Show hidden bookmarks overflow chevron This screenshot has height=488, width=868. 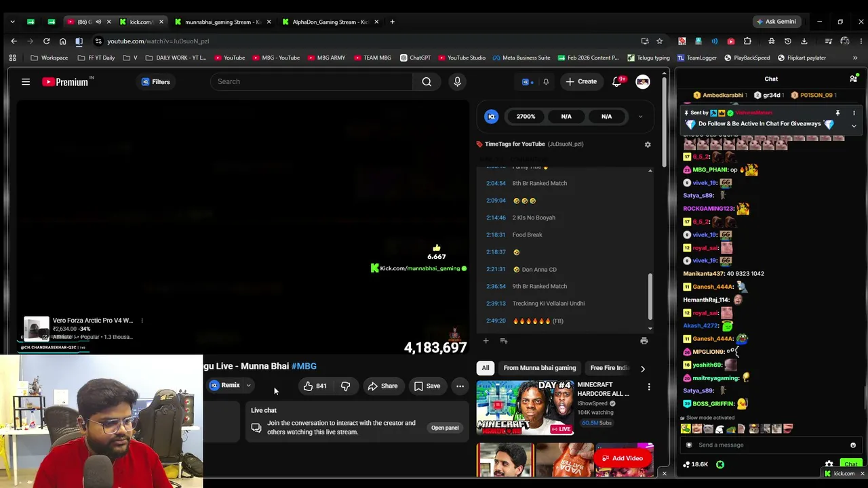coord(856,58)
